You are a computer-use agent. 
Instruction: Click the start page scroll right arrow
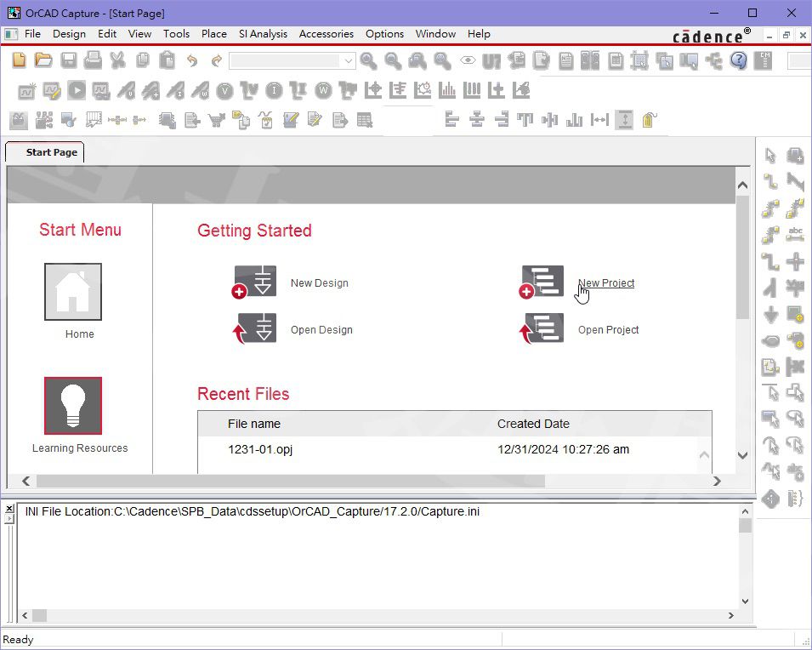pyautogui.click(x=717, y=481)
